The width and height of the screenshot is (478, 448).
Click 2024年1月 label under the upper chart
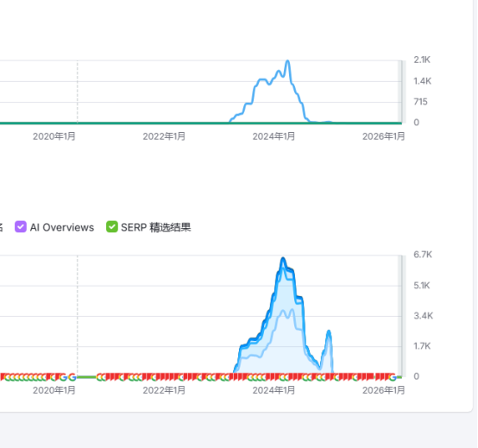(x=274, y=136)
